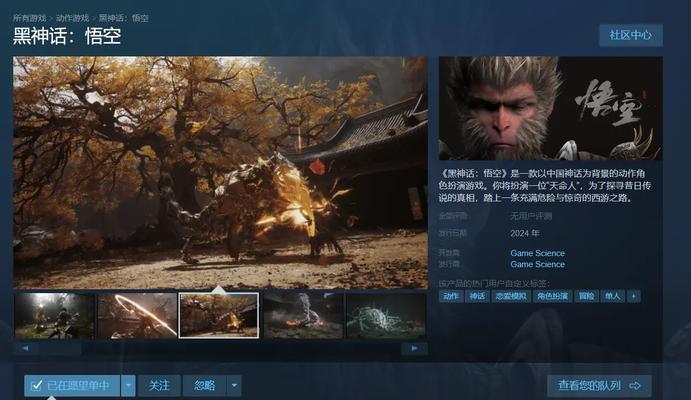Screen dimensions: 691x400
Task: Select the first screenshot thumbnail of forest fight
Action: 54,316
